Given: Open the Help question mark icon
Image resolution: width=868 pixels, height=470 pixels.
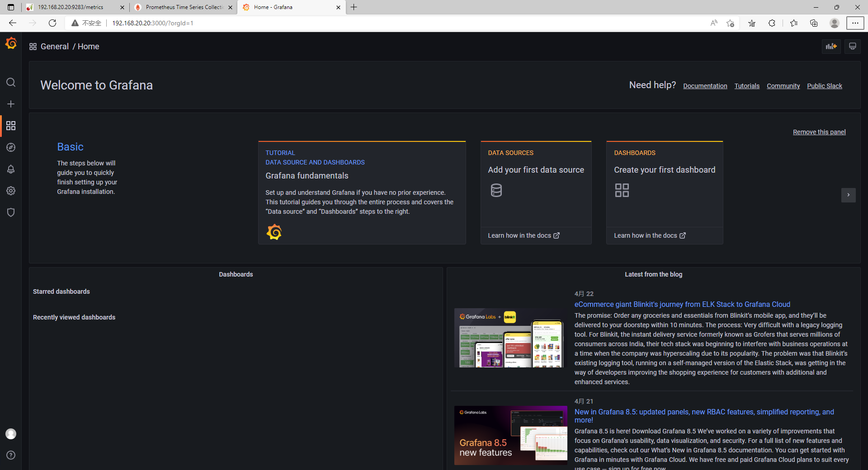Looking at the screenshot, I should point(11,455).
